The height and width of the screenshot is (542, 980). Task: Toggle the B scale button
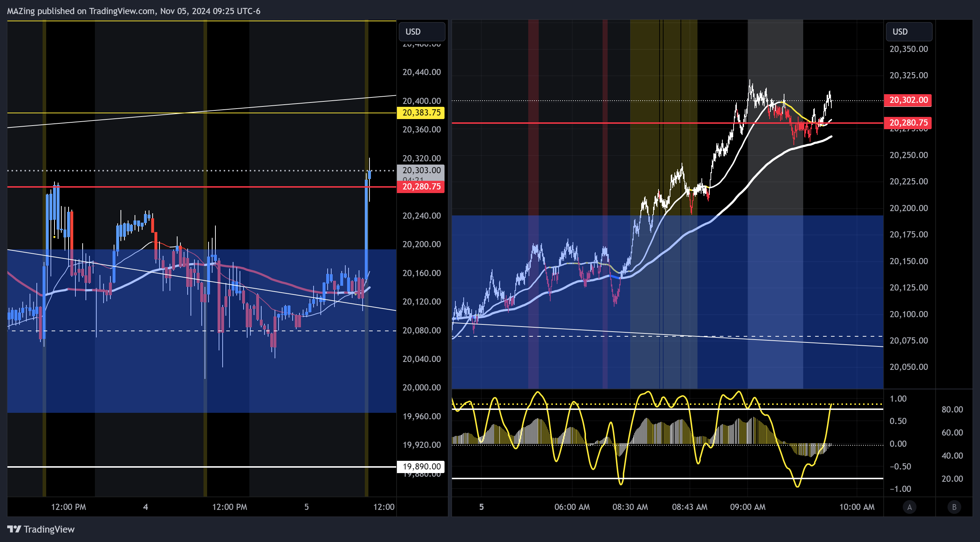click(954, 507)
